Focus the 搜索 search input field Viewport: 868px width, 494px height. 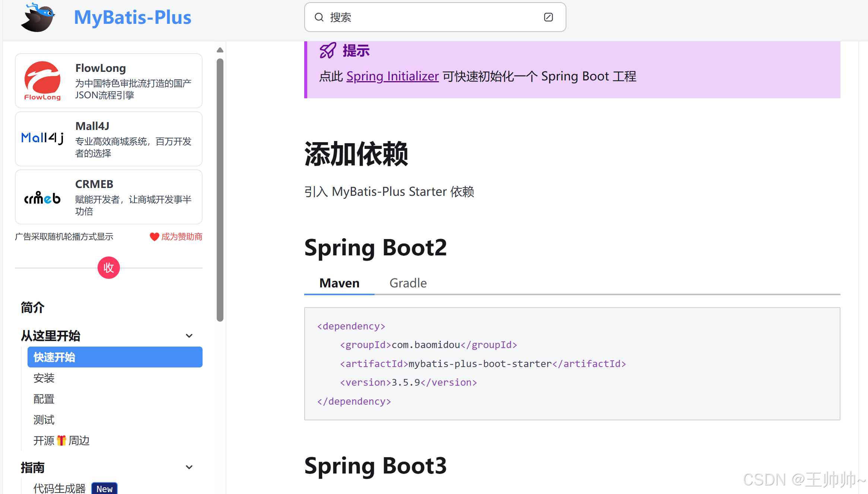point(435,17)
